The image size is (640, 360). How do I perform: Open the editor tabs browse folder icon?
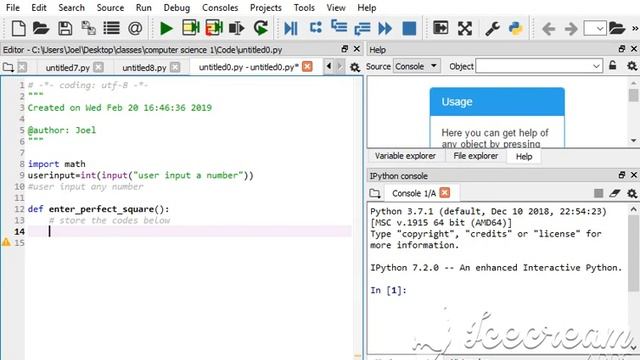(x=8, y=67)
